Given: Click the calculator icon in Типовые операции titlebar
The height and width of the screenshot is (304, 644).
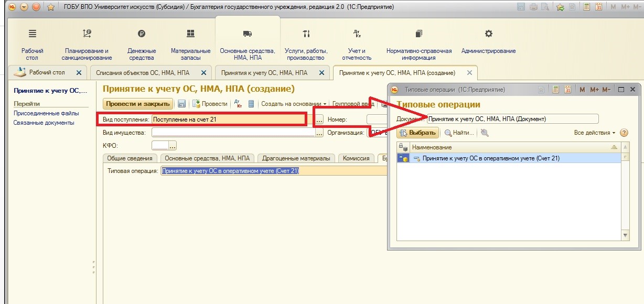Looking at the screenshot, I should pos(555,90).
